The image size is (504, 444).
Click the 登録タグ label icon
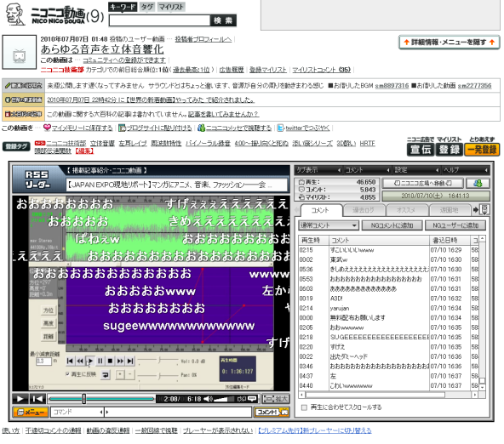16,146
